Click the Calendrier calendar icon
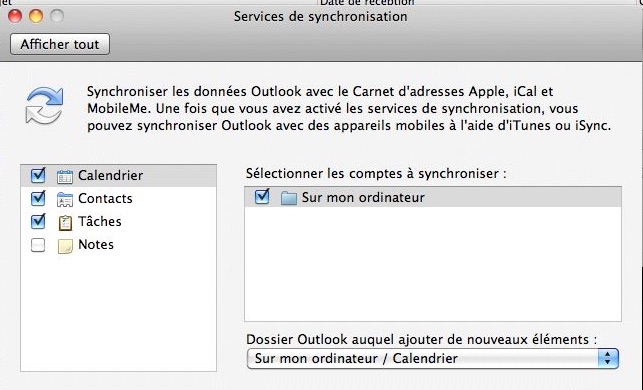643x390 pixels. [65, 176]
